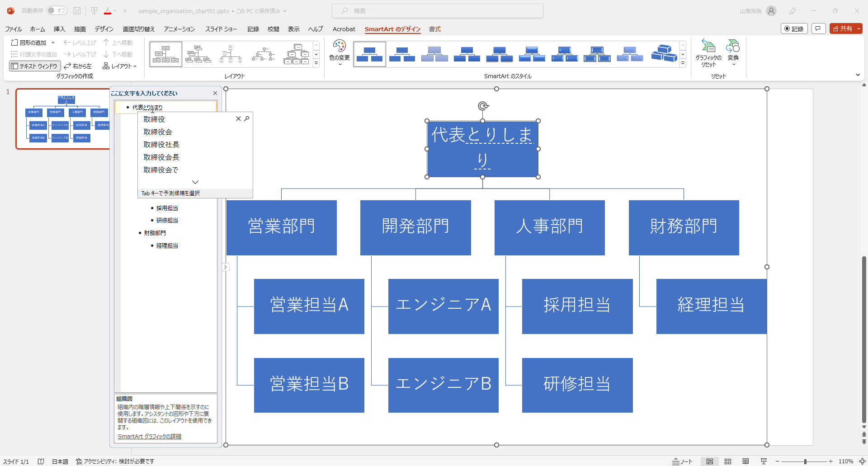The height and width of the screenshot is (466, 868).
Task: Expand more IME prediction candidates
Action: [195, 182]
